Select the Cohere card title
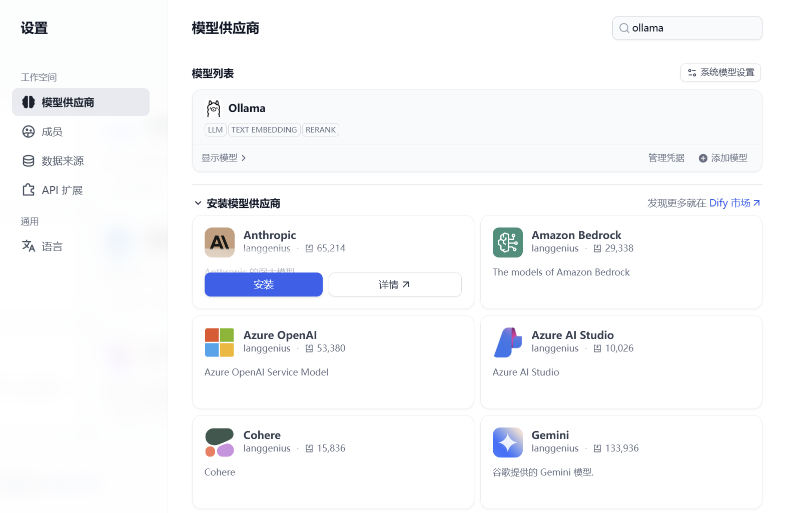 pyautogui.click(x=262, y=435)
